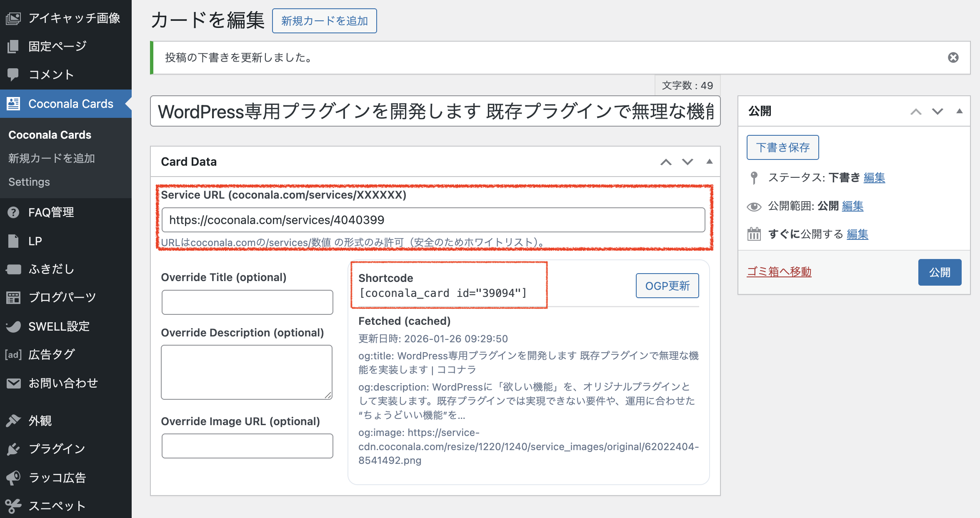Viewport: 980px width, 518px height.
Task: Click the 広告タグ ad icon
Action: coord(13,354)
